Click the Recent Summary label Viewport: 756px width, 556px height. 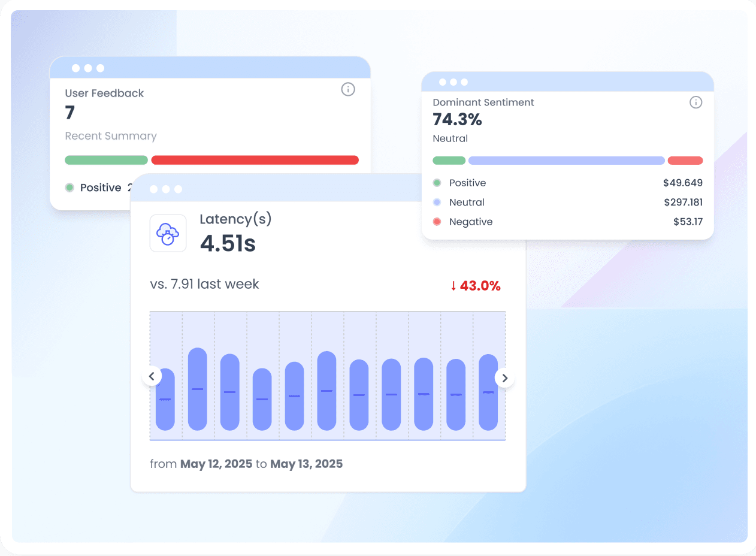click(111, 136)
